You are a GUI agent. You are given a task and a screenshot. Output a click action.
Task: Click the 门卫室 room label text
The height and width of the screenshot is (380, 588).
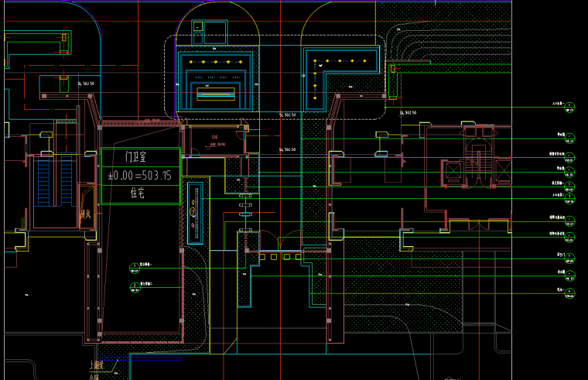click(141, 156)
